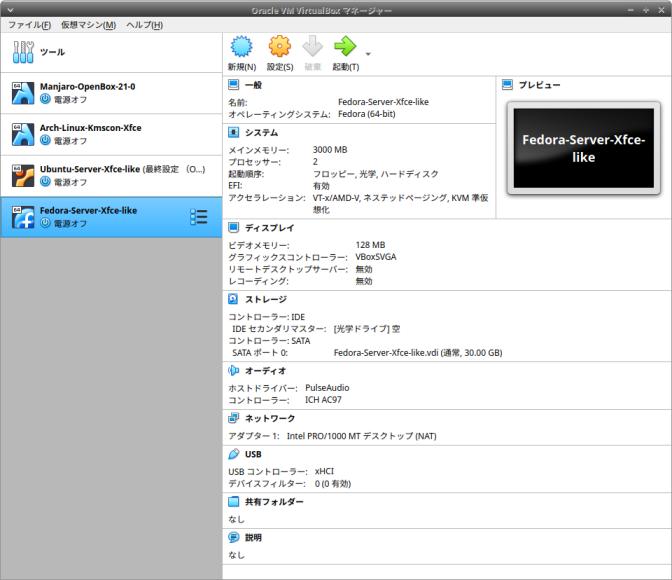672x580 pixels.
Task: Click the Fedora-Server-Xfce-like Fedora logo icon
Action: 23,217
